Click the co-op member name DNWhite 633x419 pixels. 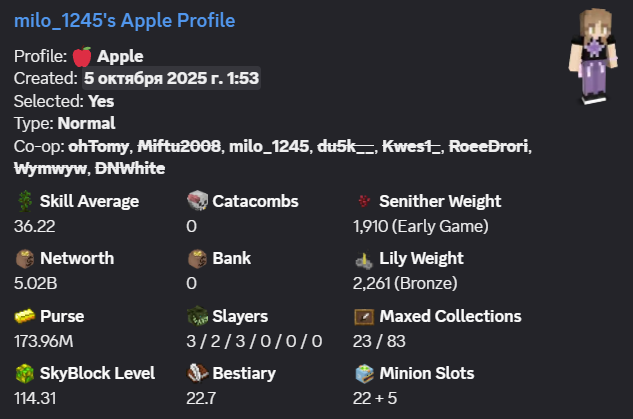point(130,168)
